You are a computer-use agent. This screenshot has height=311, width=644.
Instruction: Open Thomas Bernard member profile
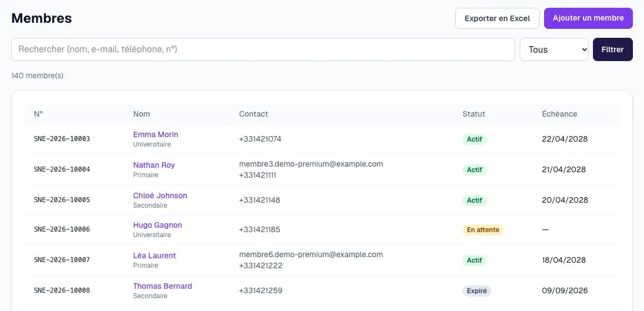163,286
